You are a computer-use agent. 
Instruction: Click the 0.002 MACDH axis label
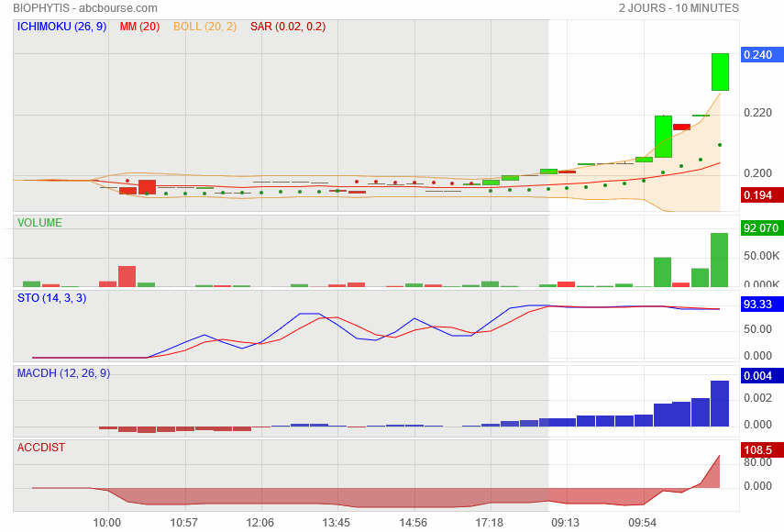758,398
